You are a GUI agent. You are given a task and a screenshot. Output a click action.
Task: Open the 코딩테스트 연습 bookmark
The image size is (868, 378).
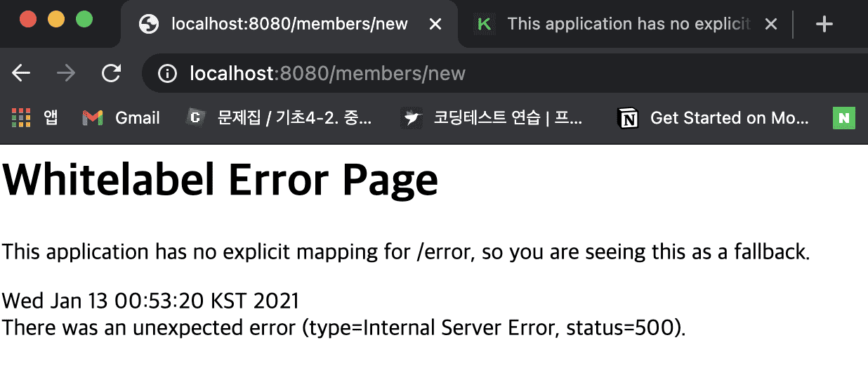[x=492, y=118]
